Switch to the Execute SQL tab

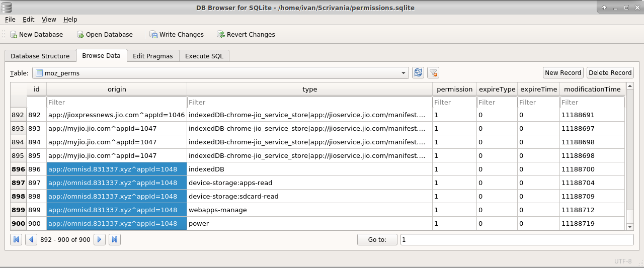click(x=204, y=56)
